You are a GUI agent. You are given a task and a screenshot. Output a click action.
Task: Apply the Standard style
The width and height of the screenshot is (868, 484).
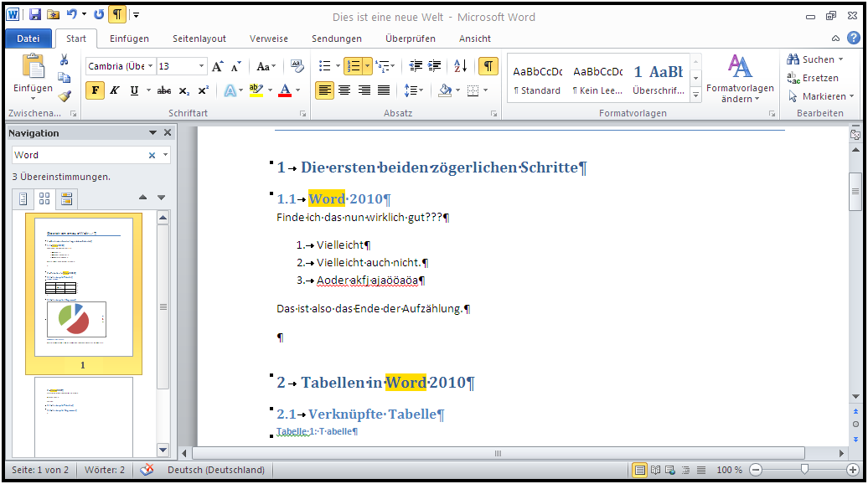pos(537,79)
